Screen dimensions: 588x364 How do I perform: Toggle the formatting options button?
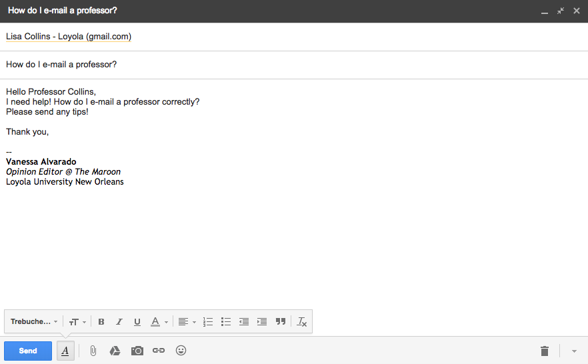point(65,351)
